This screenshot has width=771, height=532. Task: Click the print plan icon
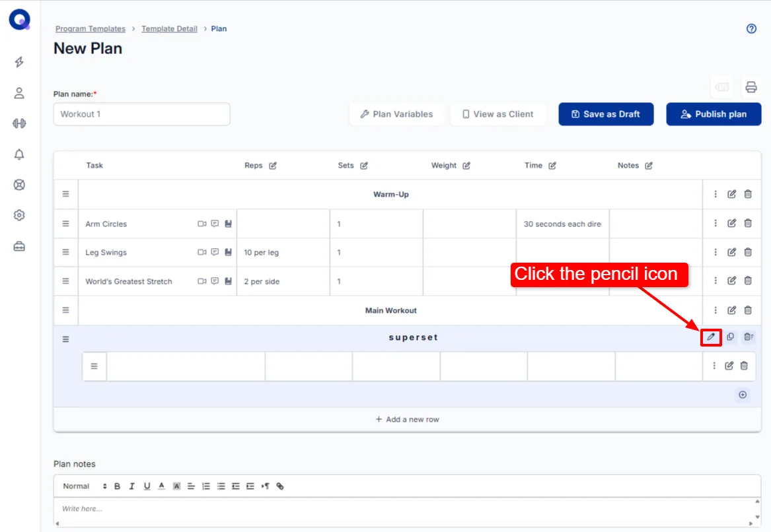click(751, 87)
